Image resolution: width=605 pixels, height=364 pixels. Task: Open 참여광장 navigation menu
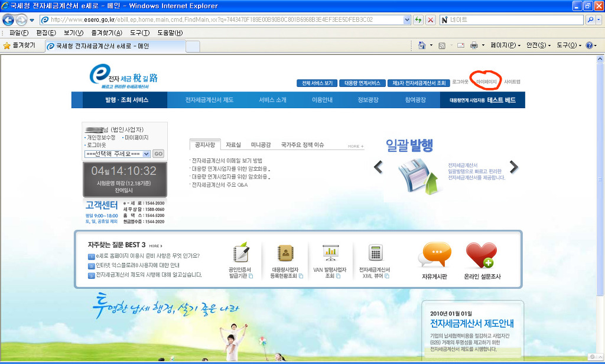(x=415, y=100)
